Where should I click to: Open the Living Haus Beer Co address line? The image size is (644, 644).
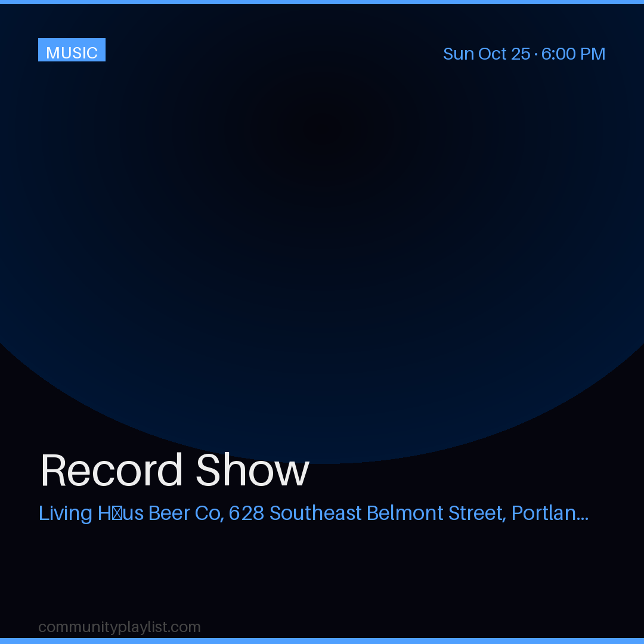pos(314,513)
